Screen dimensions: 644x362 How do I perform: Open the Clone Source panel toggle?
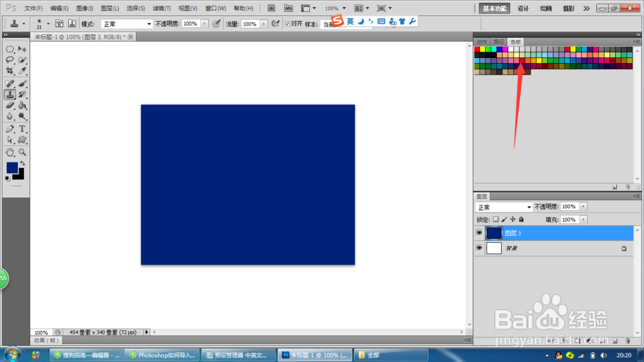tap(72, 24)
